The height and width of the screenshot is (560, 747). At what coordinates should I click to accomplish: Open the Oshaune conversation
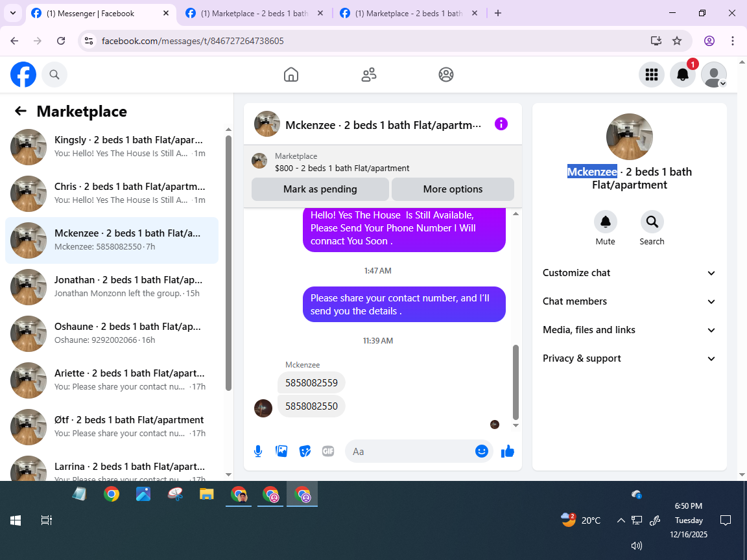pyautogui.click(x=112, y=334)
